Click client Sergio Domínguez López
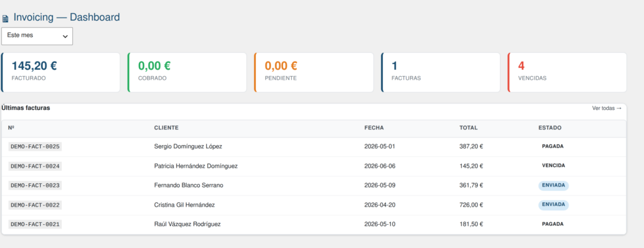This screenshot has width=644, height=248. click(x=188, y=146)
